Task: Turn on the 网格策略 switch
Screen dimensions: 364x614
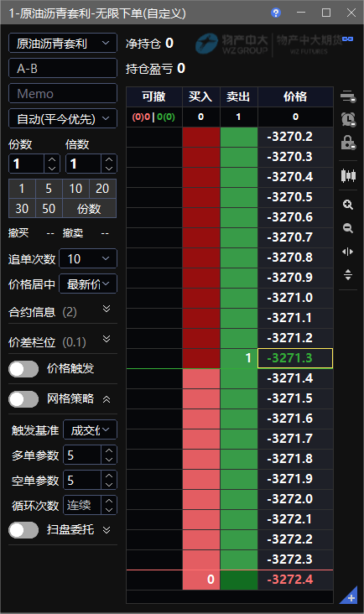Action: point(23,399)
